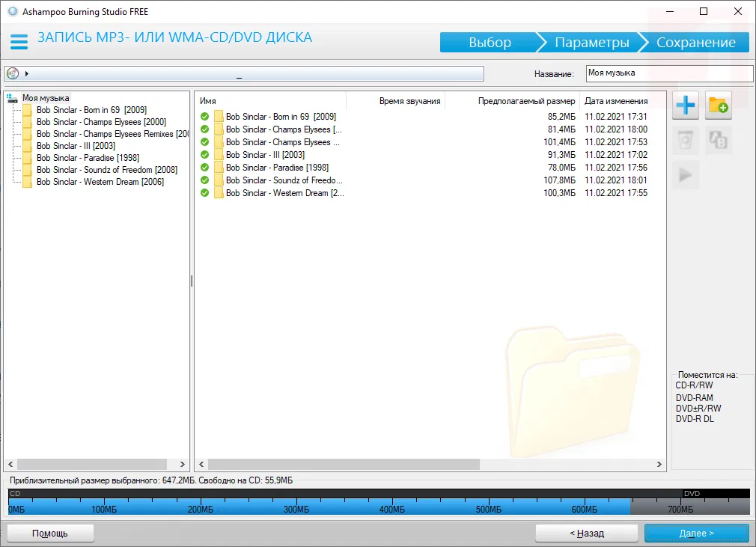Select Soundz of Freedom [2008] tree item
756x547 pixels.
(x=107, y=170)
